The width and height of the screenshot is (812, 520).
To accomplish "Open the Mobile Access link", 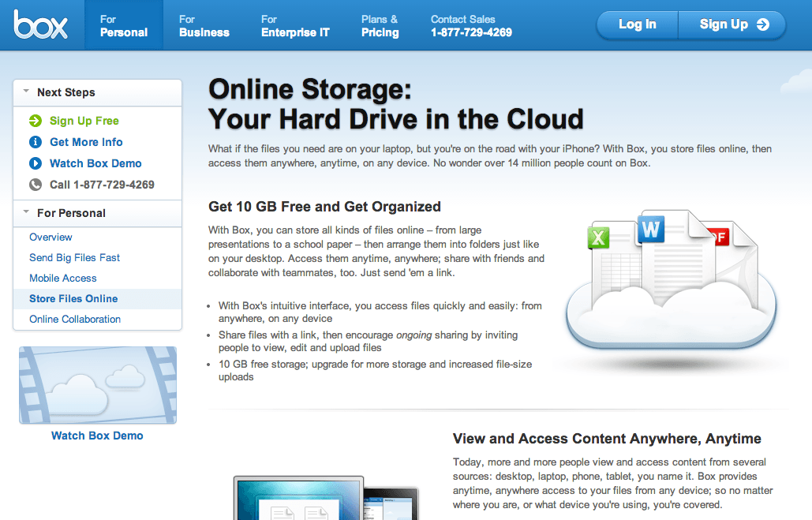I will tap(62, 278).
